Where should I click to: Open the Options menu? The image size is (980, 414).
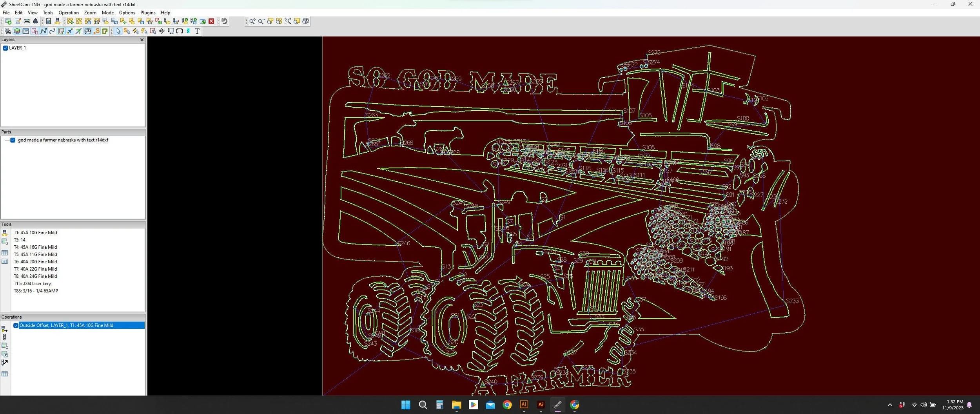click(x=127, y=13)
